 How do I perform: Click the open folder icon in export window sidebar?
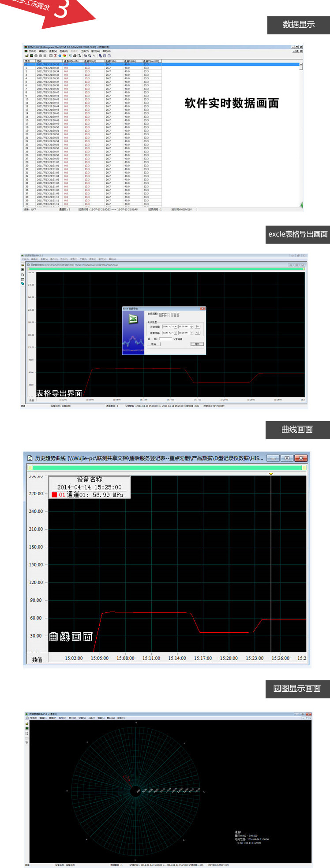click(22, 265)
